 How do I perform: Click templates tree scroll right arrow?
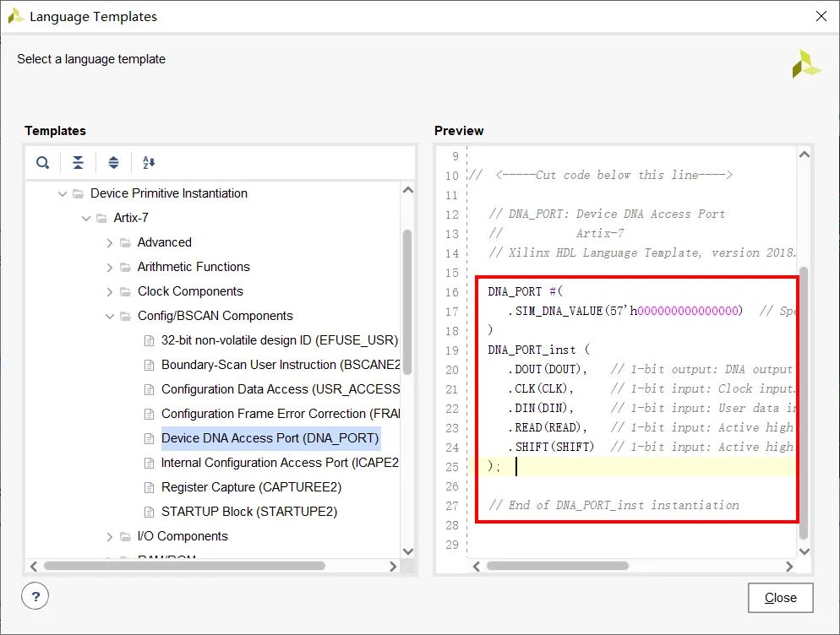(x=393, y=567)
